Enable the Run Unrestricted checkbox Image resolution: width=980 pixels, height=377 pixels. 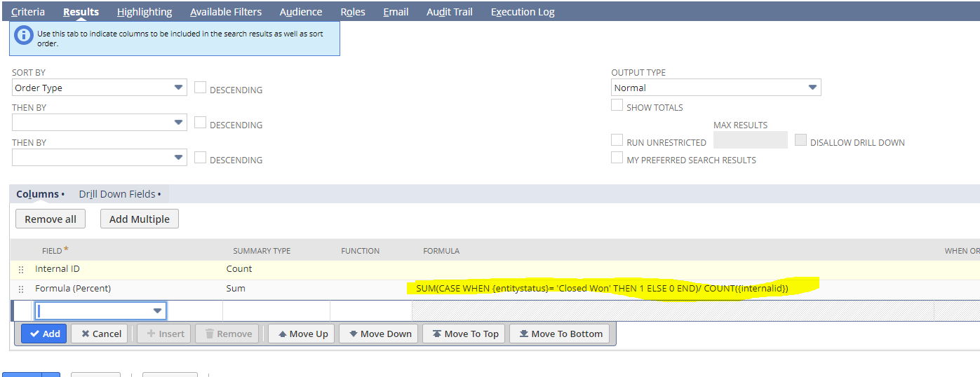(617, 140)
